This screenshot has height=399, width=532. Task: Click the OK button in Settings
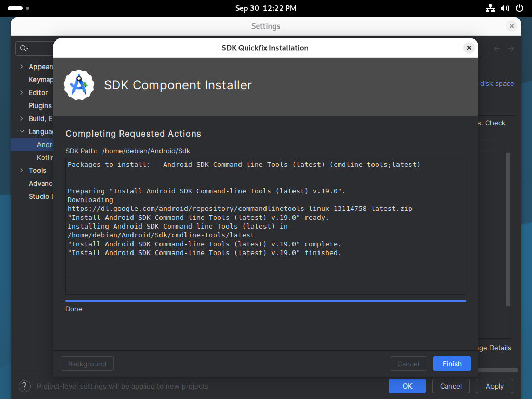(x=407, y=386)
